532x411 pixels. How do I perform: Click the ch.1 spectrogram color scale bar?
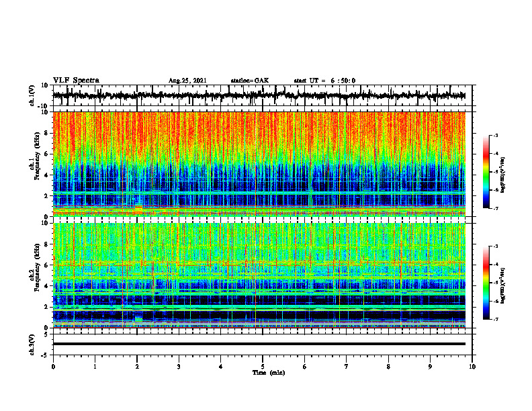486,172
